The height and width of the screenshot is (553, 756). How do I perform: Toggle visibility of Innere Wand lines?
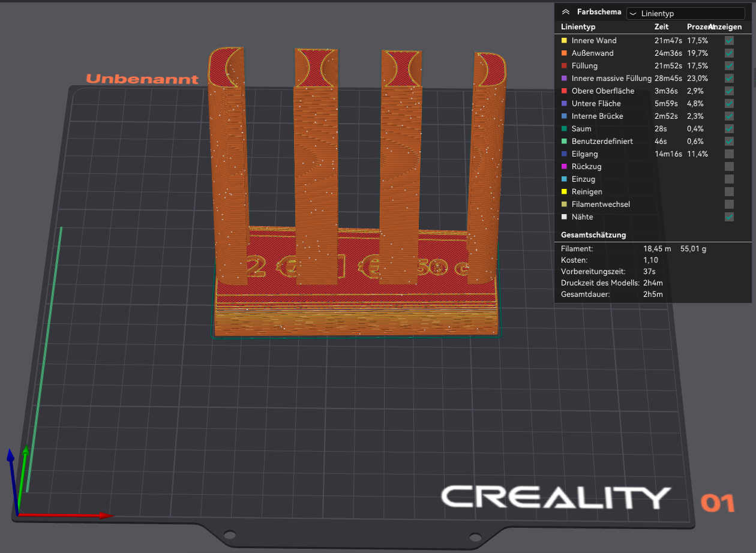click(x=729, y=41)
